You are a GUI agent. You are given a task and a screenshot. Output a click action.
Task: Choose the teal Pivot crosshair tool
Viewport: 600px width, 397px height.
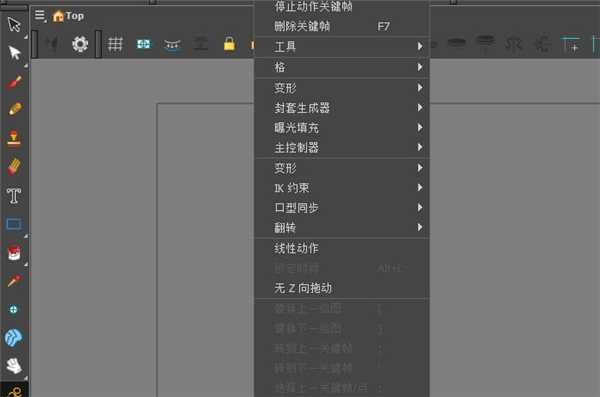(x=13, y=309)
